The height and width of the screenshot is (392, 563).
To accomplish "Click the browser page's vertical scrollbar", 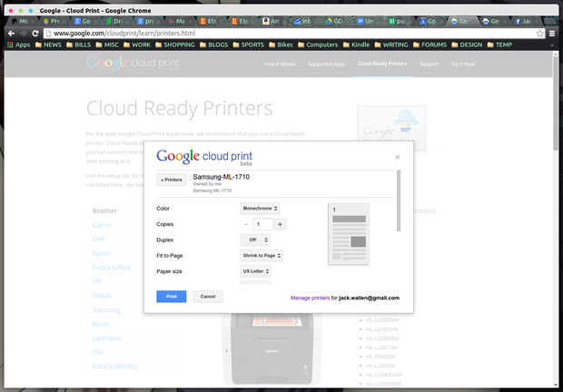I will pos(556,104).
